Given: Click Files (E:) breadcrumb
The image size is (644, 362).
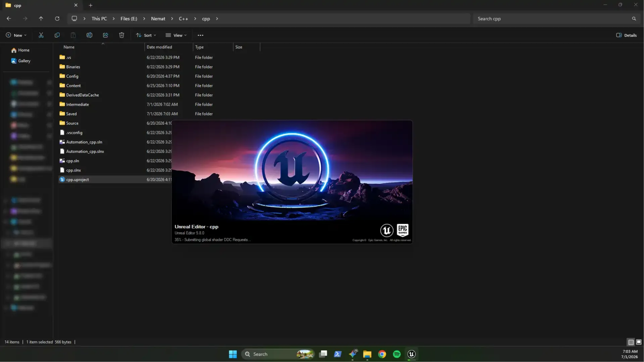Looking at the screenshot, I should [129, 19].
